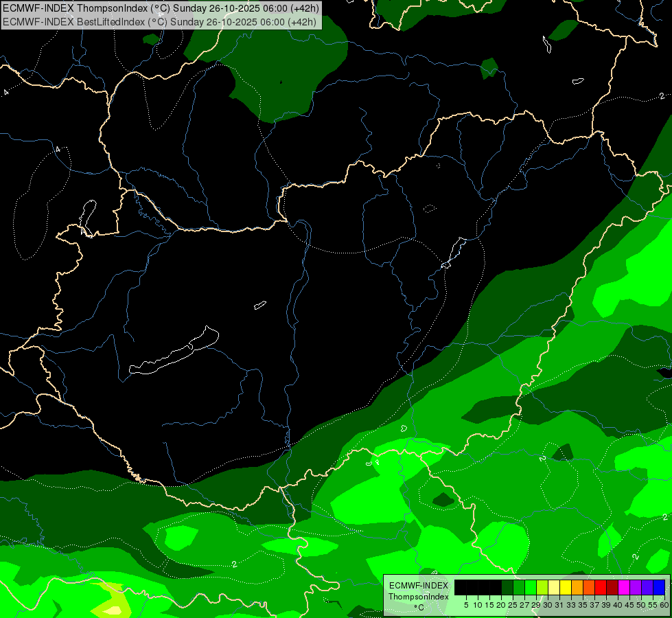This screenshot has height=618, width=672.
Task: Click the legend scale value 20
Action: pos(502,605)
